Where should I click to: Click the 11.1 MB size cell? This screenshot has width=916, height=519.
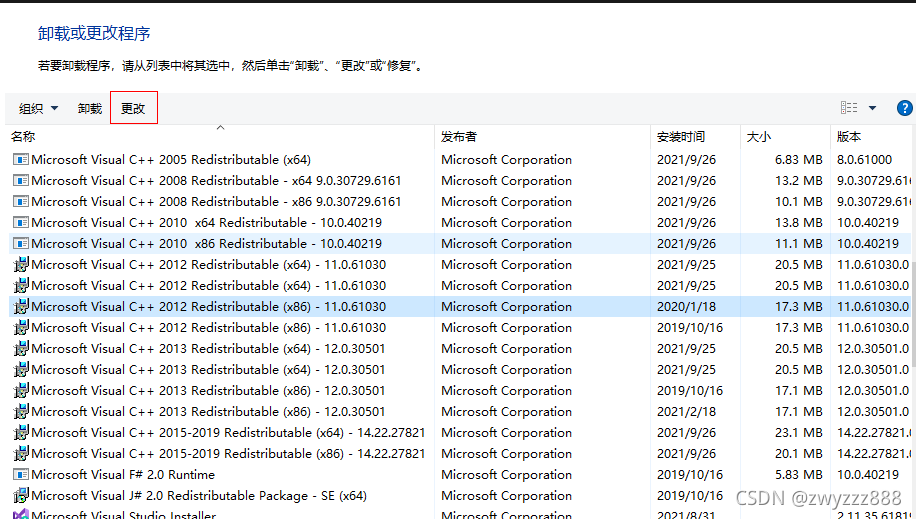pyautogui.click(x=799, y=244)
